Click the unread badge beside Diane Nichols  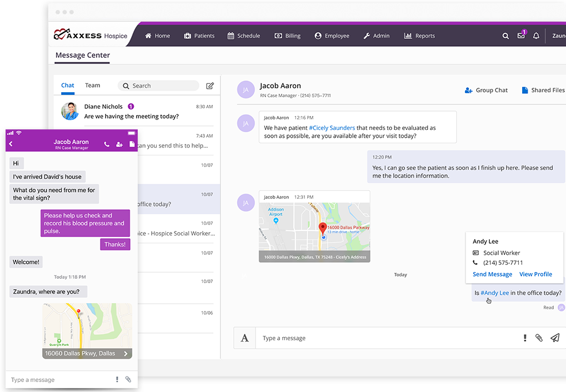pyautogui.click(x=131, y=107)
